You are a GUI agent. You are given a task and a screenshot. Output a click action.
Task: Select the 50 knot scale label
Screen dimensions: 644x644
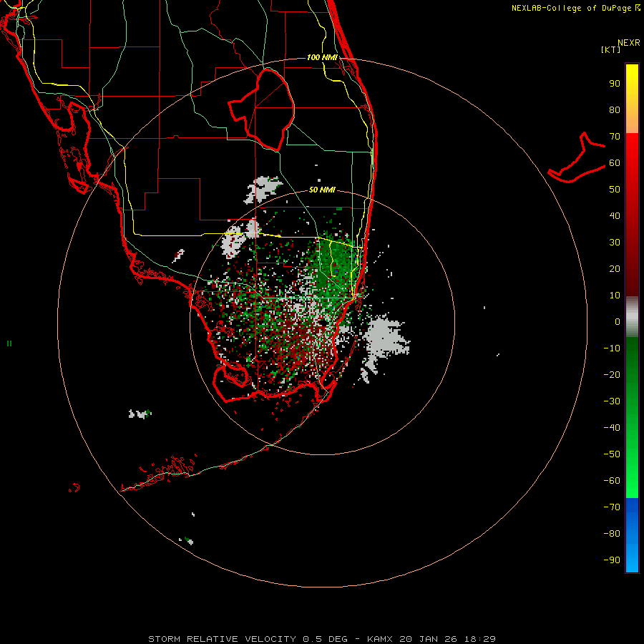(615, 190)
